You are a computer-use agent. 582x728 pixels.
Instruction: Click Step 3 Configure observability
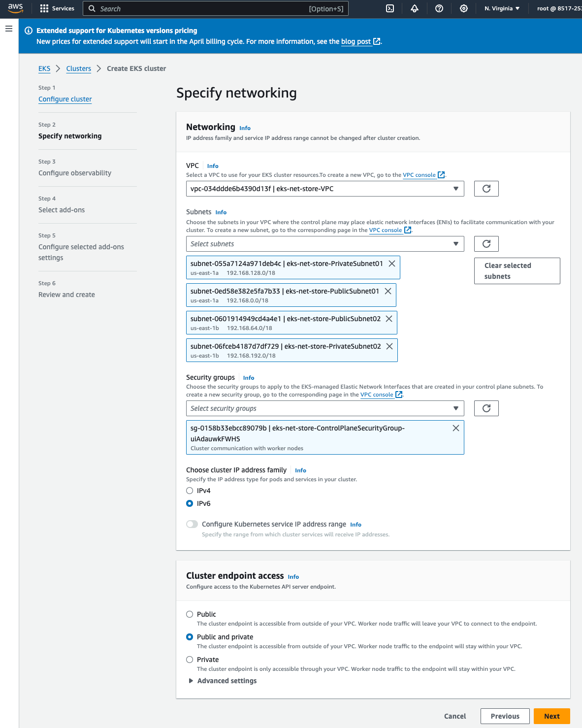click(x=75, y=173)
